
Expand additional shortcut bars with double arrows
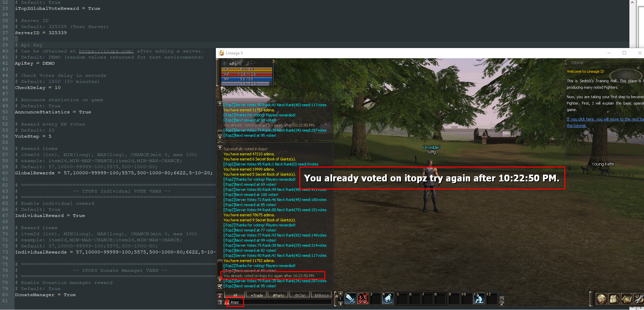337,296
